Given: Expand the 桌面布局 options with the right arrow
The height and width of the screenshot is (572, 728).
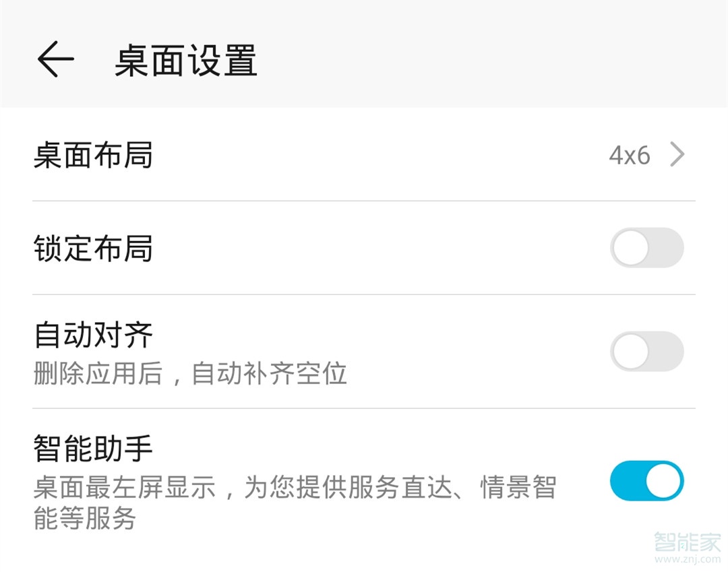Looking at the screenshot, I should click(x=676, y=155).
